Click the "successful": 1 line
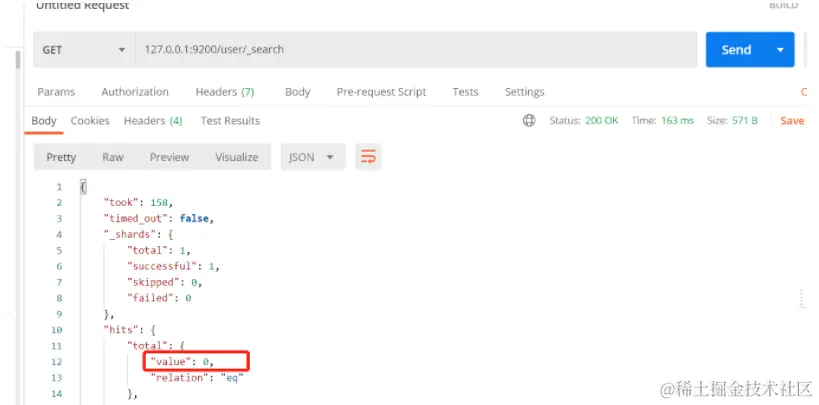Viewport: 819px width, 405px height. [x=173, y=267]
